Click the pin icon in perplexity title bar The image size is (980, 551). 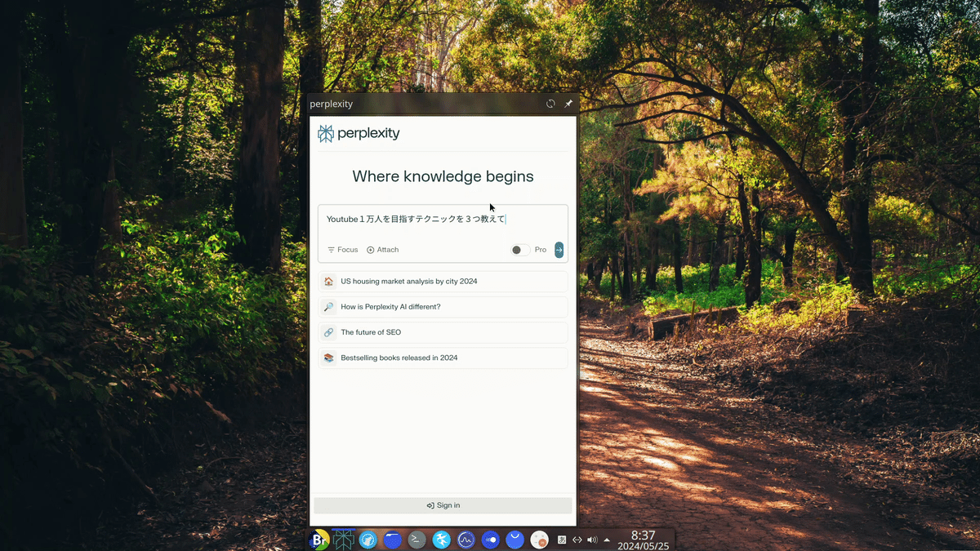[568, 104]
